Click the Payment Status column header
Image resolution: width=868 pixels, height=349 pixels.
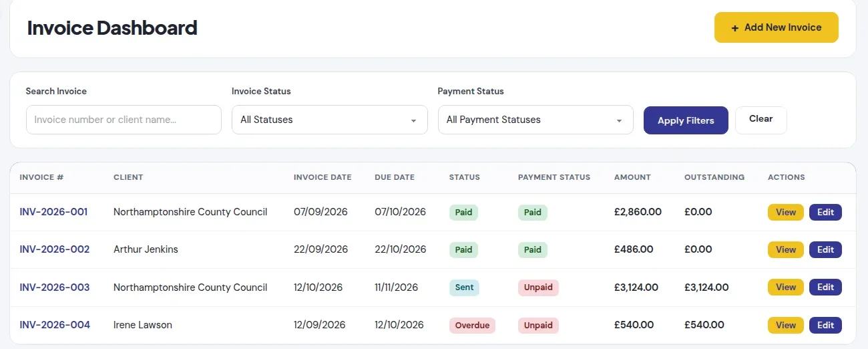(554, 177)
